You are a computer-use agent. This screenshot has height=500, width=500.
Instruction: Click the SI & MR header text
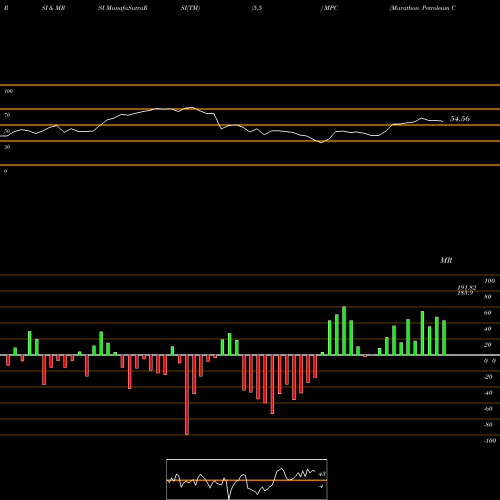click(x=53, y=8)
